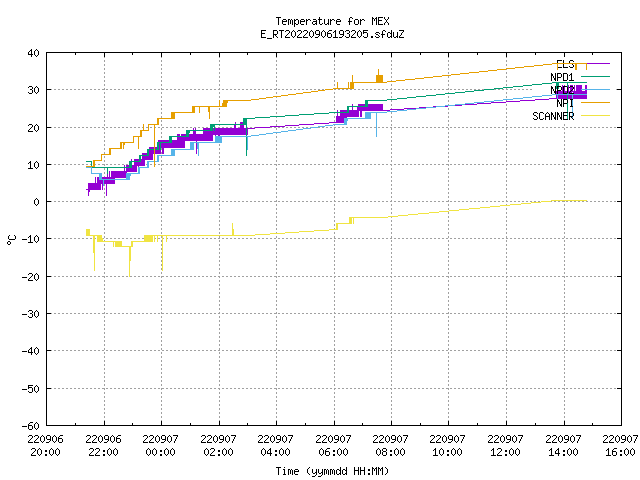Click the y-axis label 40
The width and height of the screenshot is (640, 480).
tap(33, 53)
